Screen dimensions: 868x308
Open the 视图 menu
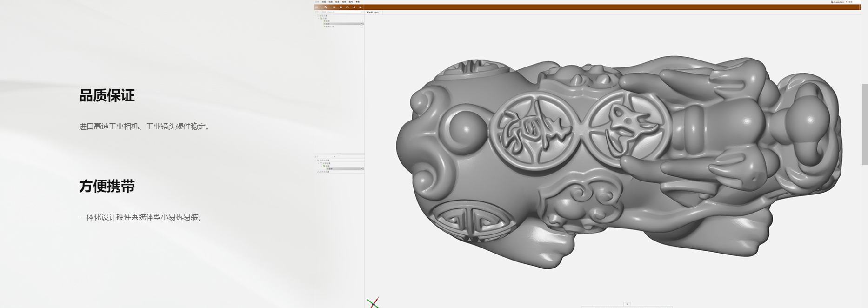331,2
